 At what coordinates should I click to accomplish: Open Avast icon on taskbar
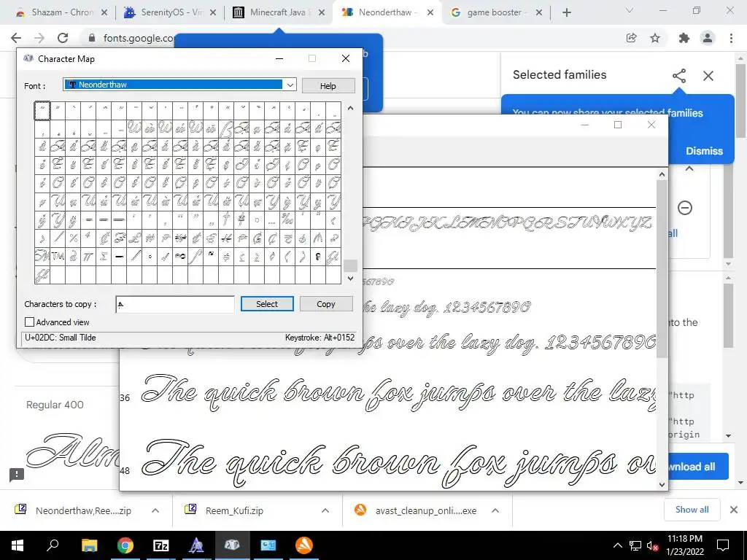[x=304, y=545]
